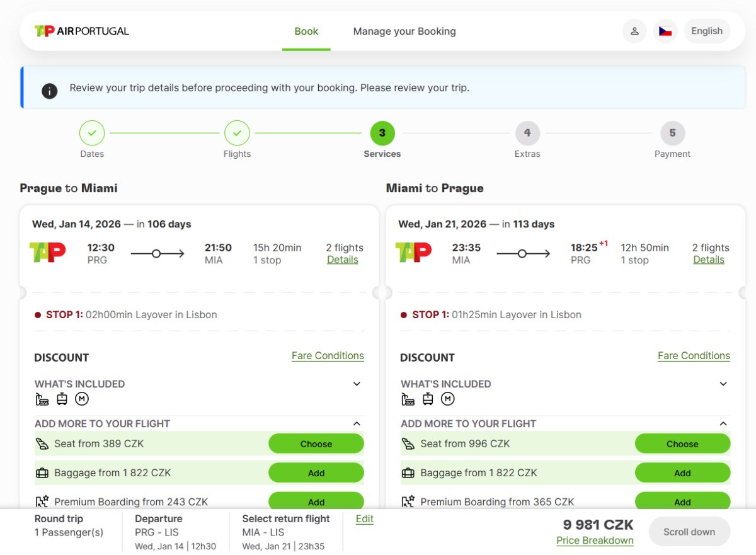This screenshot has height=555, width=756.
Task: Click the seat icon beside 'Seat from 389 CZK'
Action: (42, 443)
